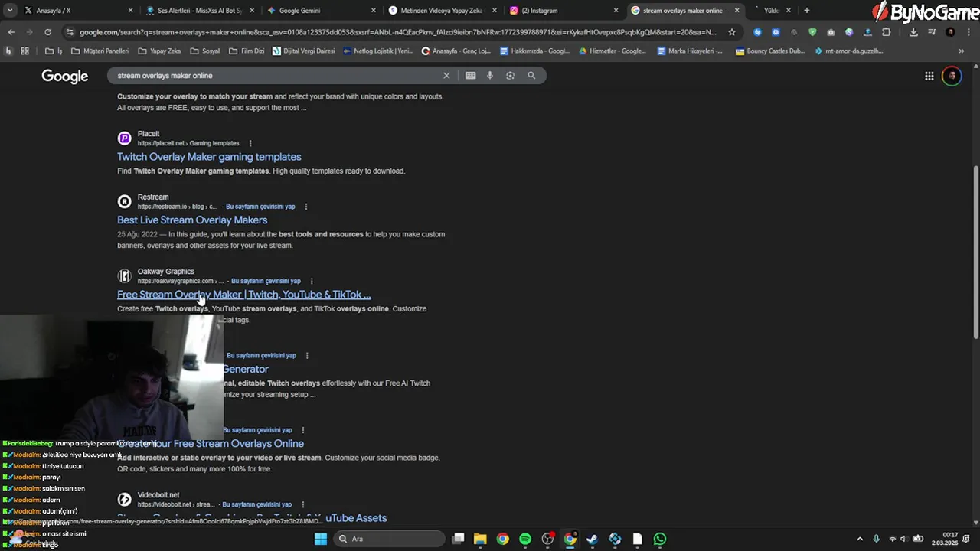The width and height of the screenshot is (980, 551).
Task: Switch to Google Gemini tab
Action: tap(321, 11)
